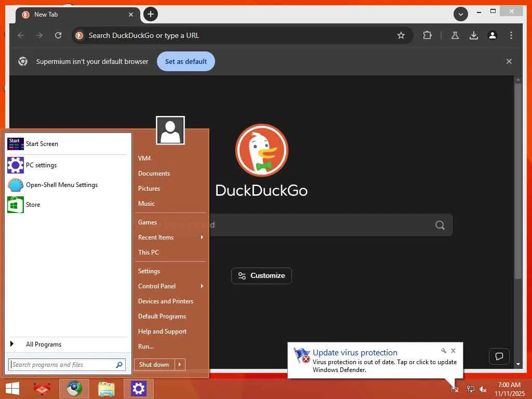This screenshot has width=532, height=399.
Task: Click the Action Center flag tray icon
Action: click(455, 389)
